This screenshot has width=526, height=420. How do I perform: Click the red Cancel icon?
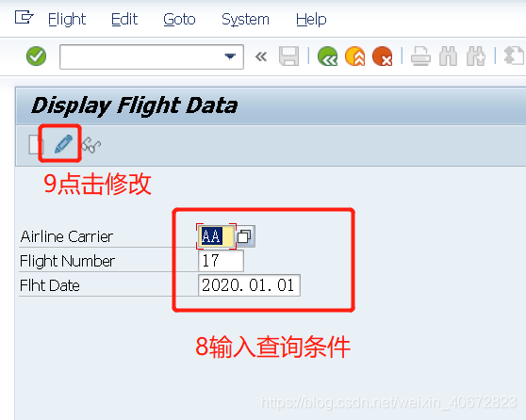pos(382,56)
